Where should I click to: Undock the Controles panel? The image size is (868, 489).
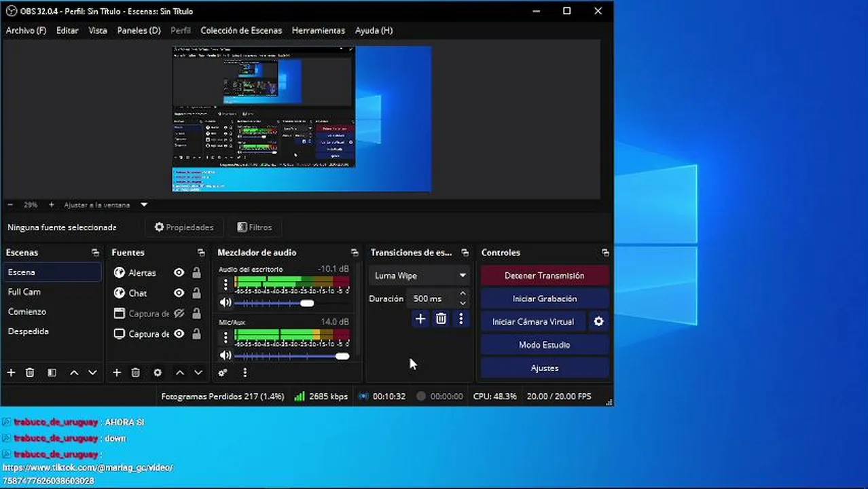[605, 253]
